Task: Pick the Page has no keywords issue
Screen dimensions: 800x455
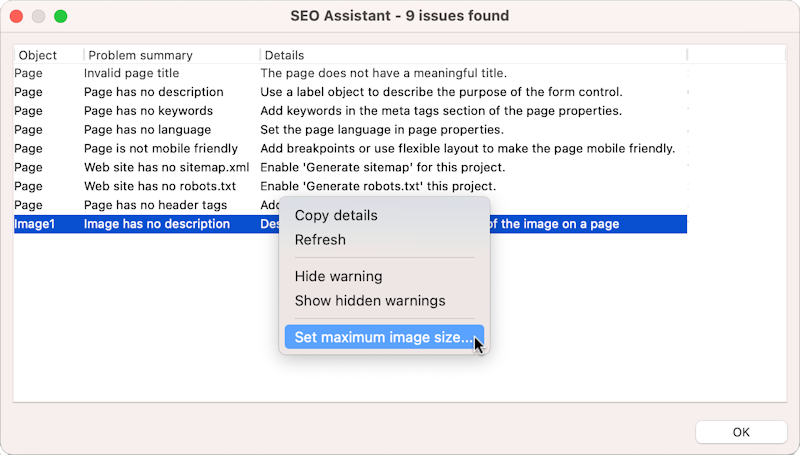Action: click(x=150, y=111)
